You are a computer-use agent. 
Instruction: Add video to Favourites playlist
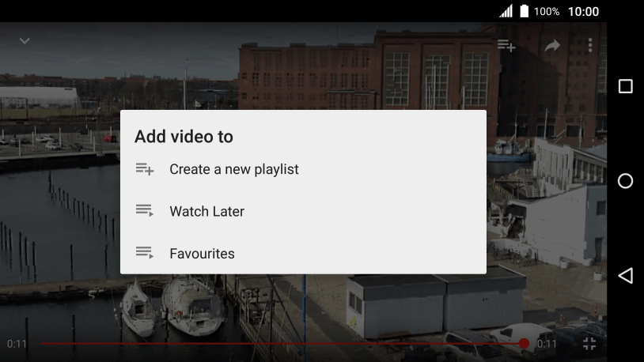(303, 253)
